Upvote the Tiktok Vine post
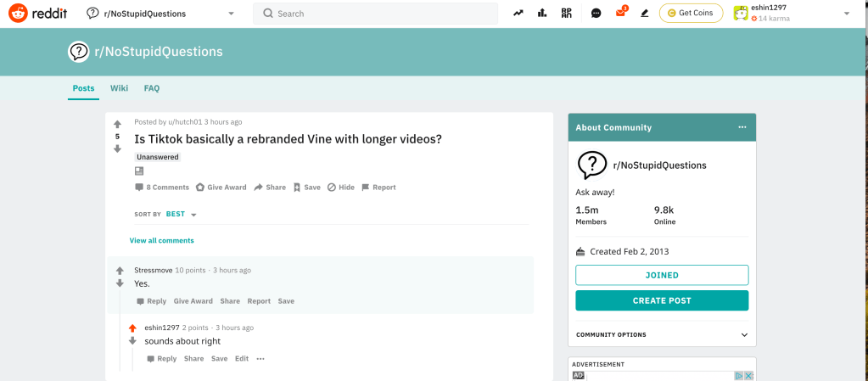Image resolution: width=868 pixels, height=381 pixels. pyautogui.click(x=117, y=124)
